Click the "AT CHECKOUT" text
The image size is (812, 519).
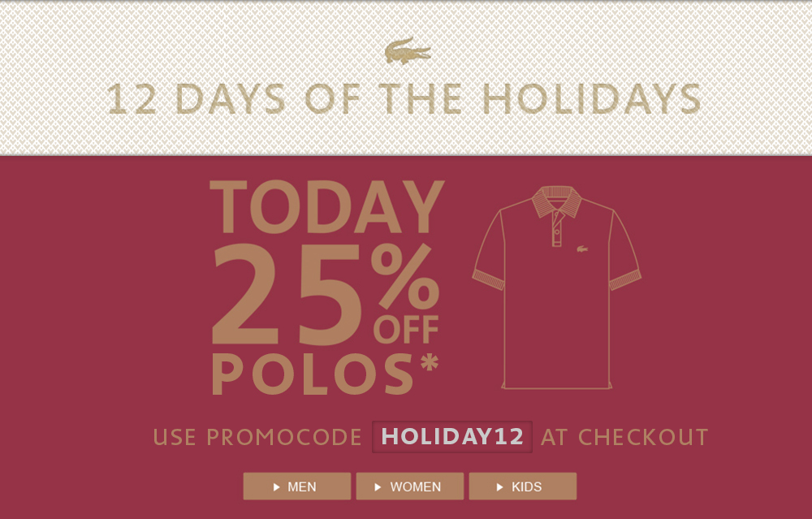[624, 437]
